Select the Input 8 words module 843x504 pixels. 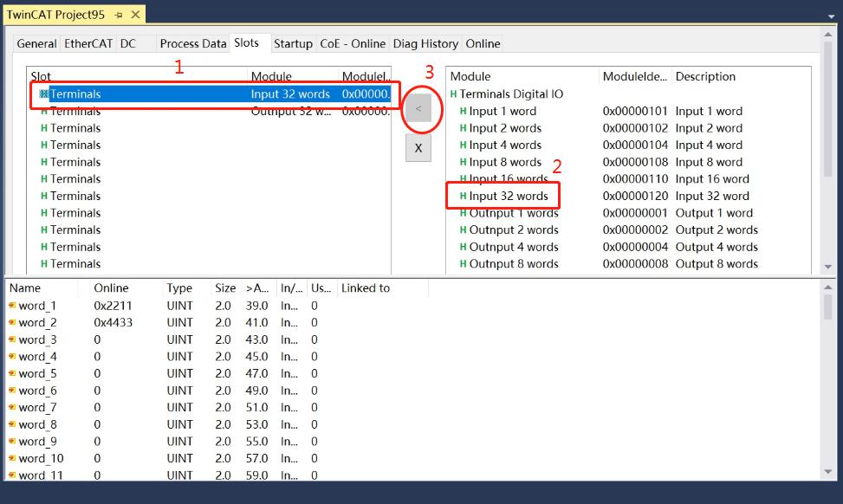point(505,162)
